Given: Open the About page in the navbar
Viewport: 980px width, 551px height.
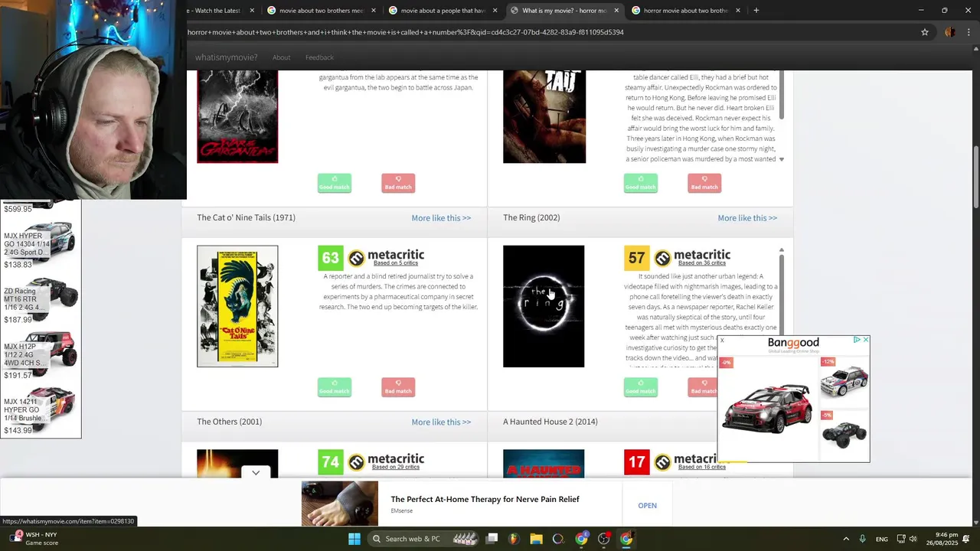Looking at the screenshot, I should click(x=281, y=57).
